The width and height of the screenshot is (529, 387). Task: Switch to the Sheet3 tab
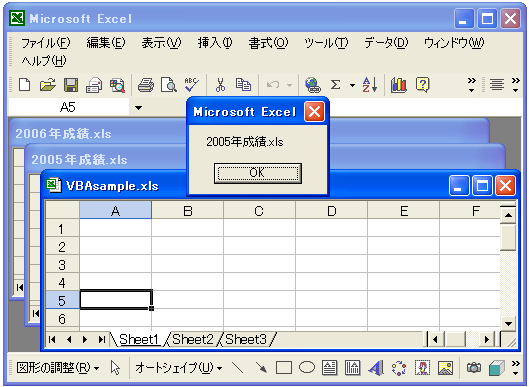coord(246,339)
